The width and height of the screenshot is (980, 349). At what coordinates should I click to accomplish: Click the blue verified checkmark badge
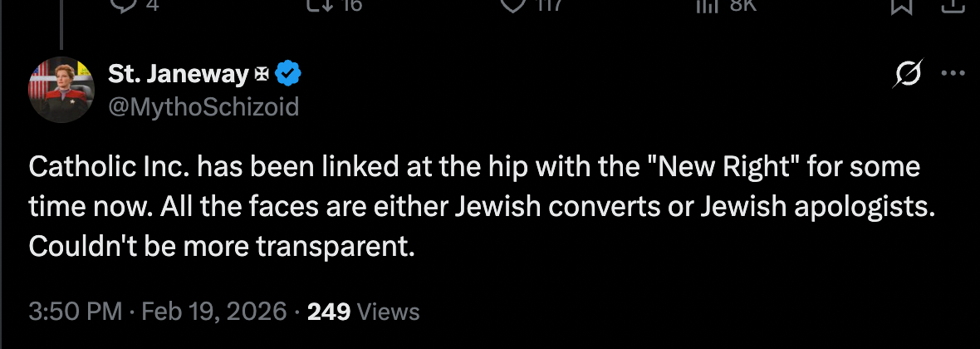click(x=288, y=75)
